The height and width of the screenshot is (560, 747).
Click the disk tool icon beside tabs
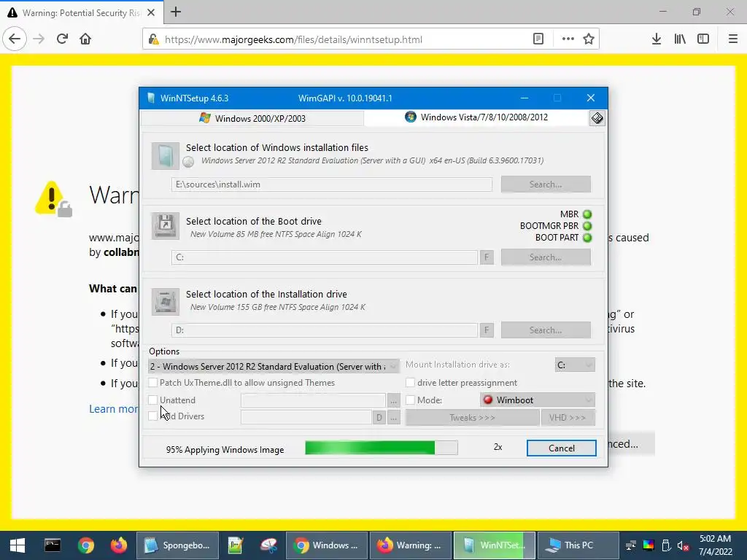coord(597,118)
